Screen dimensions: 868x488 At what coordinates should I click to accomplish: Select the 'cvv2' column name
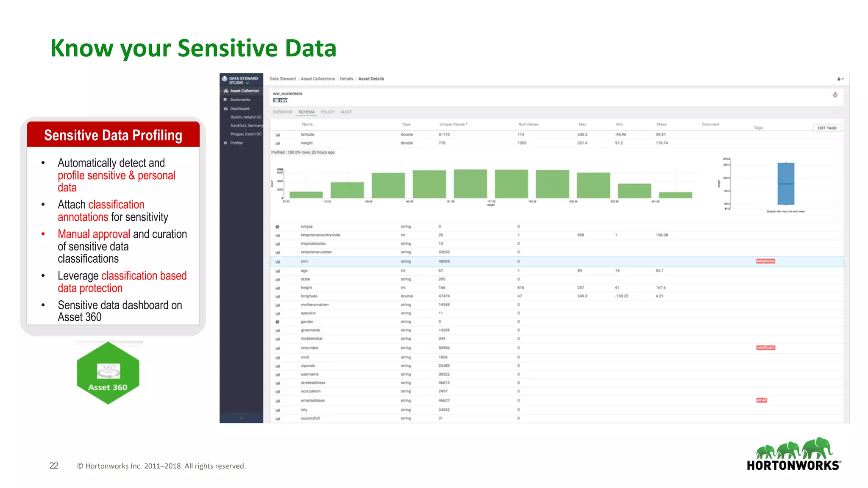(x=305, y=357)
